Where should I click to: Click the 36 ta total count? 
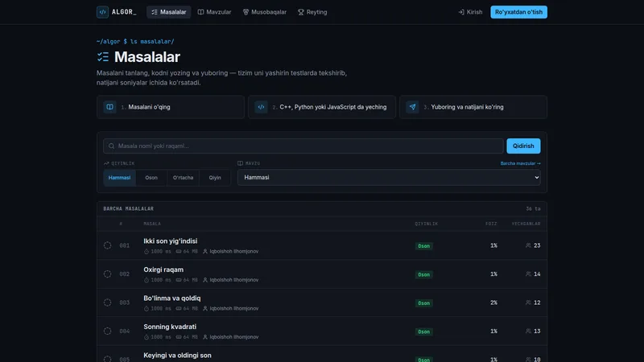[533, 208]
